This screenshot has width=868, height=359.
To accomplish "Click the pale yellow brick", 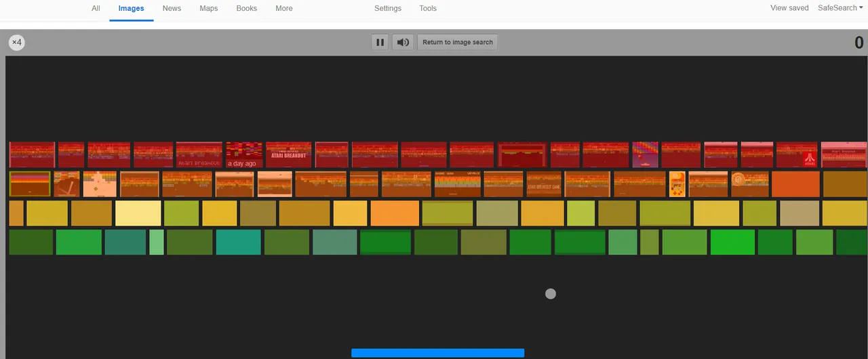I will (x=138, y=213).
